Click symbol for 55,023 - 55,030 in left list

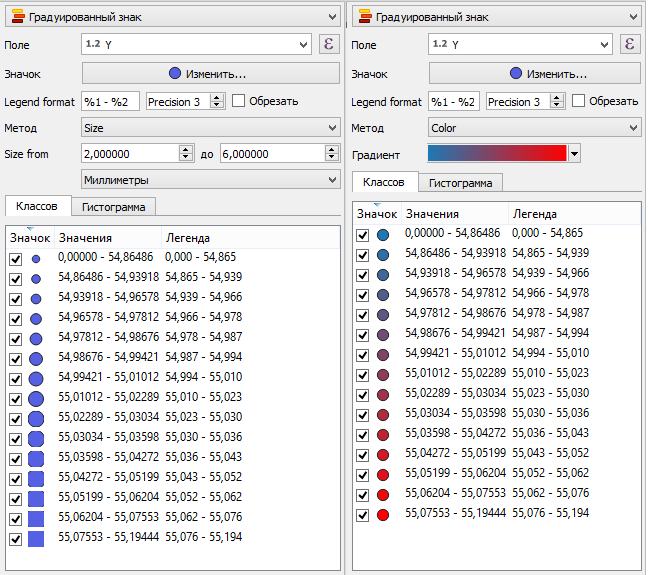click(x=36, y=418)
